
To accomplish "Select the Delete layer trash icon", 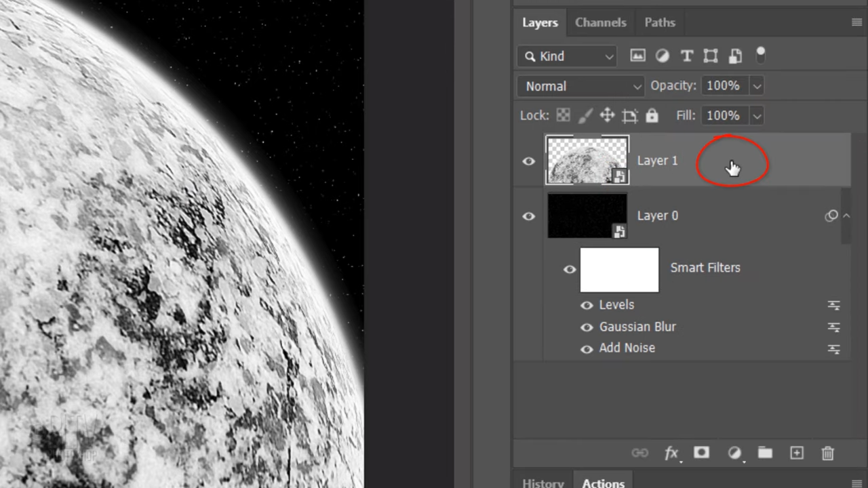I will click(x=827, y=453).
